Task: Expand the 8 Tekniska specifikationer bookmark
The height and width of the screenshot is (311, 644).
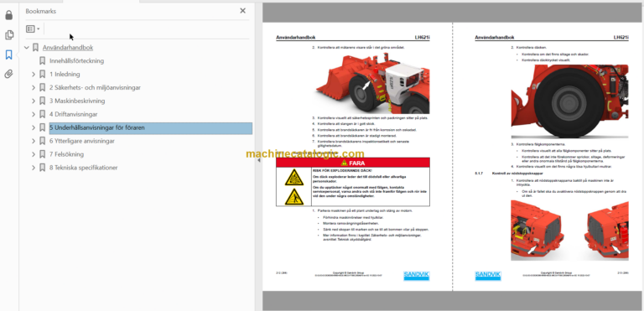Action: click(x=34, y=168)
